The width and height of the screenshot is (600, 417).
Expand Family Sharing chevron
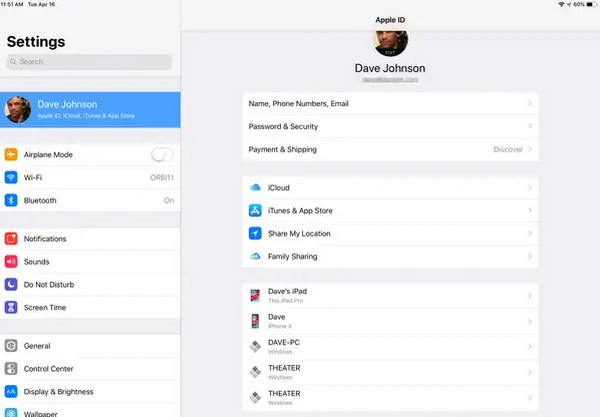pos(530,256)
